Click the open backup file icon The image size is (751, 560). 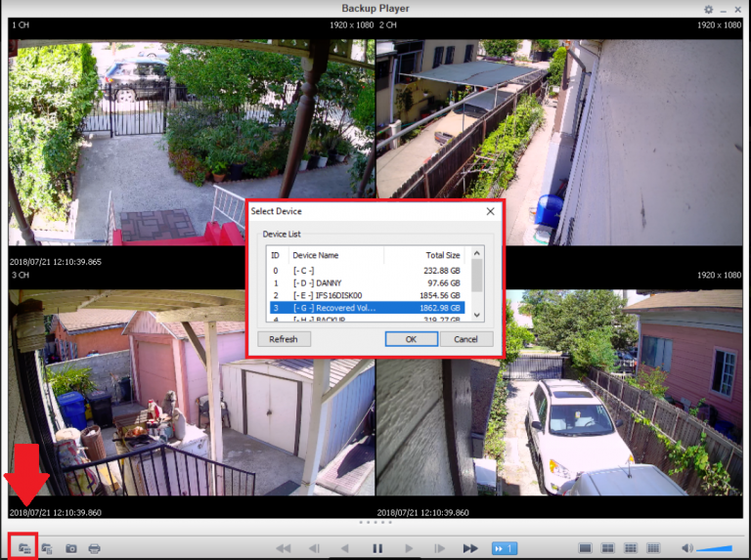(x=47, y=548)
